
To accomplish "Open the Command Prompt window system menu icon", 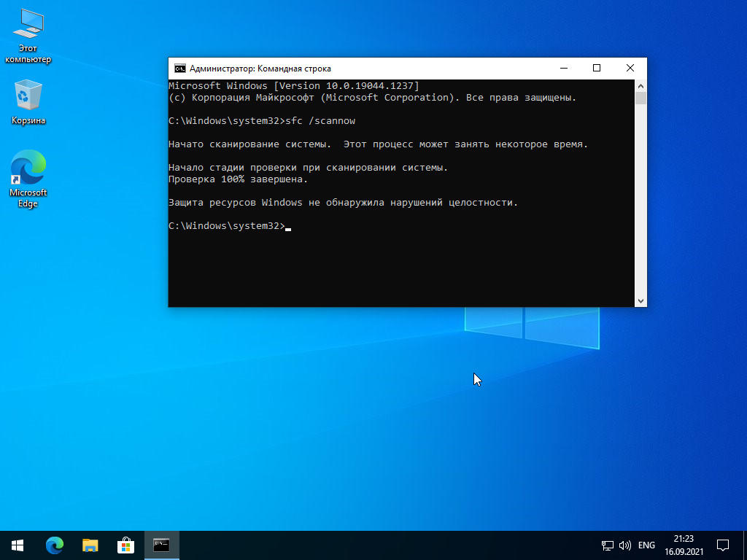I will tap(179, 69).
